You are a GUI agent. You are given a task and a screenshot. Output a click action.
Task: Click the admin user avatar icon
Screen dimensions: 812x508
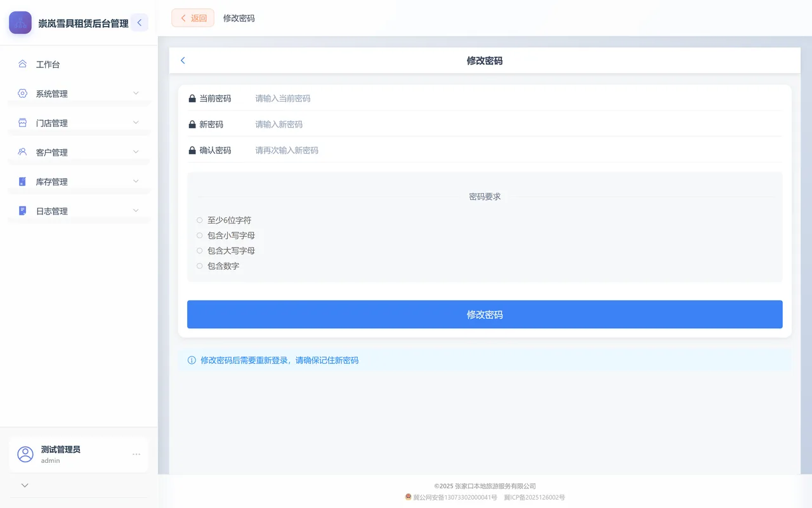25,454
